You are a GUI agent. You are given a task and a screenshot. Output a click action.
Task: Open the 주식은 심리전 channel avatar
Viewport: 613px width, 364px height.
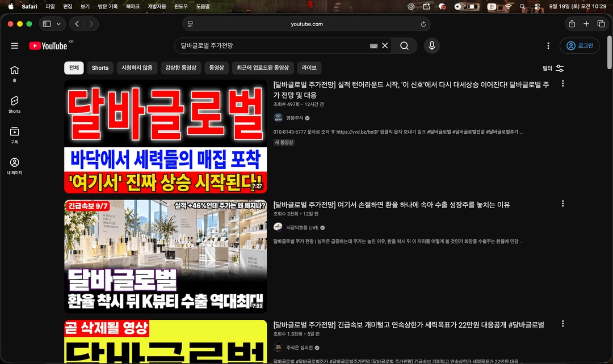coord(278,347)
